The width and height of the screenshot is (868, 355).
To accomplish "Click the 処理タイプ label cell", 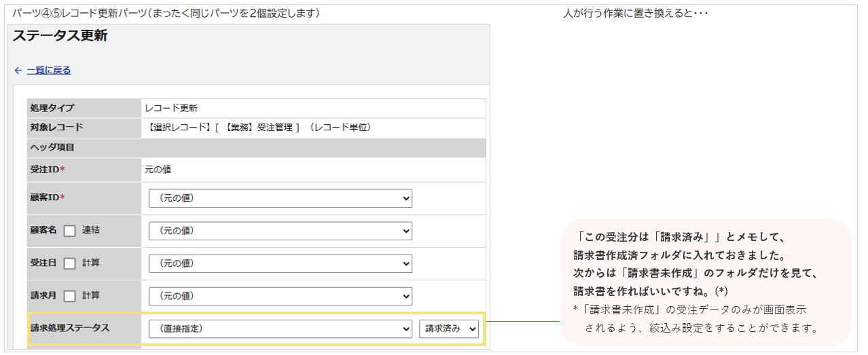I will 85,108.
